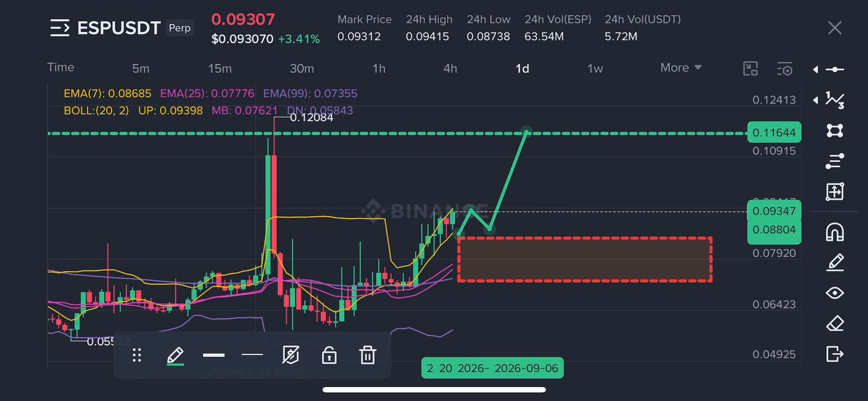Tap the MB: 0.07621 Bollinger value

point(245,110)
